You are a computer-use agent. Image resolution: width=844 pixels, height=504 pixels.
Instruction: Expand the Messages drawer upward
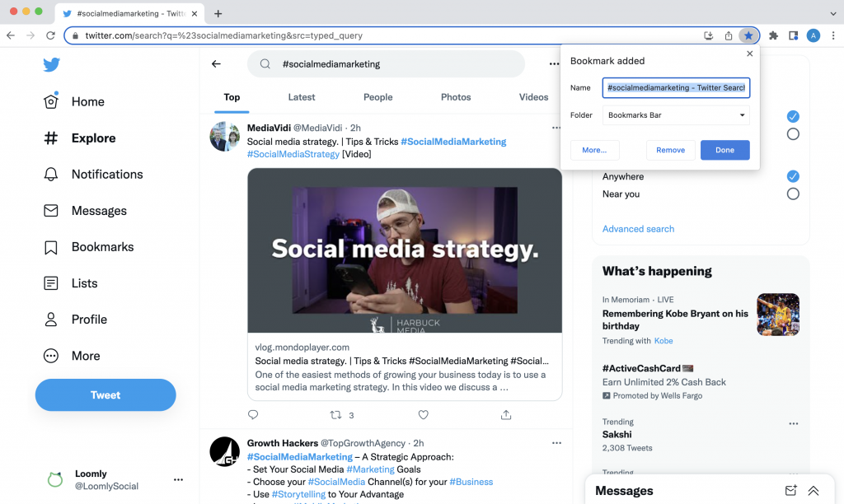coord(814,490)
